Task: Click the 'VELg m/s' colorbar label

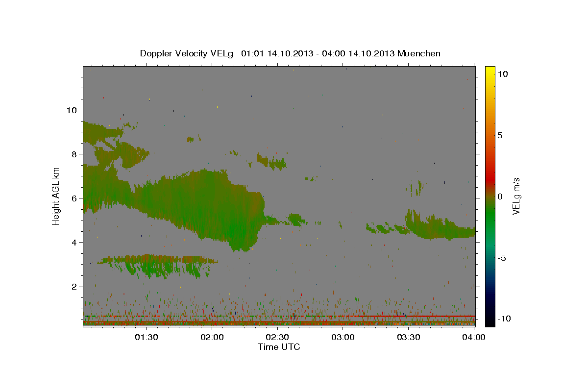Action: pos(516,196)
